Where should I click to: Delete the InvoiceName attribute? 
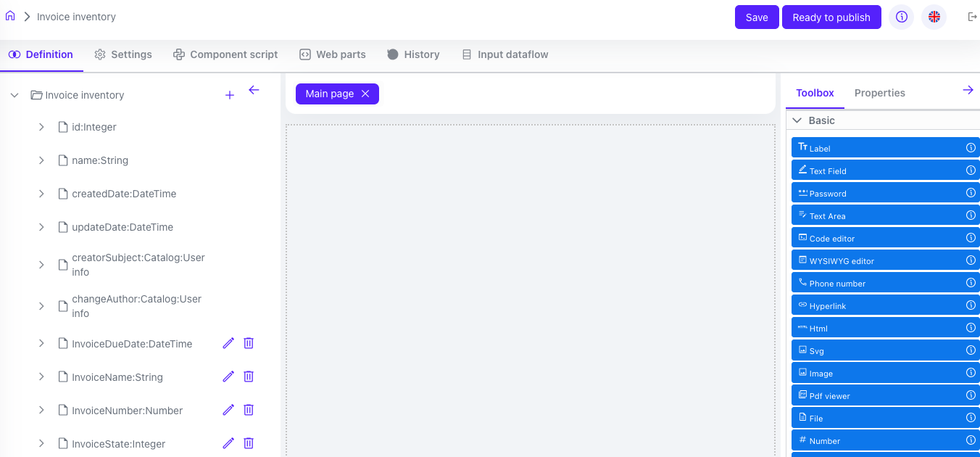(249, 376)
